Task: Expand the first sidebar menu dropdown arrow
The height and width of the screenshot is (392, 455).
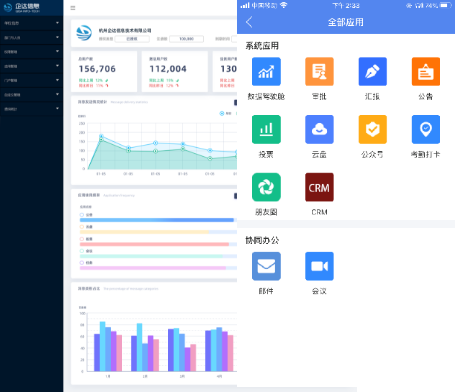Action: (57, 23)
